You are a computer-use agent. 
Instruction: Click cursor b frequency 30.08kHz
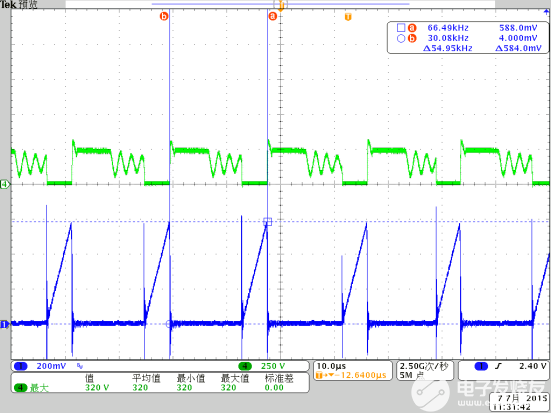[x=448, y=38]
